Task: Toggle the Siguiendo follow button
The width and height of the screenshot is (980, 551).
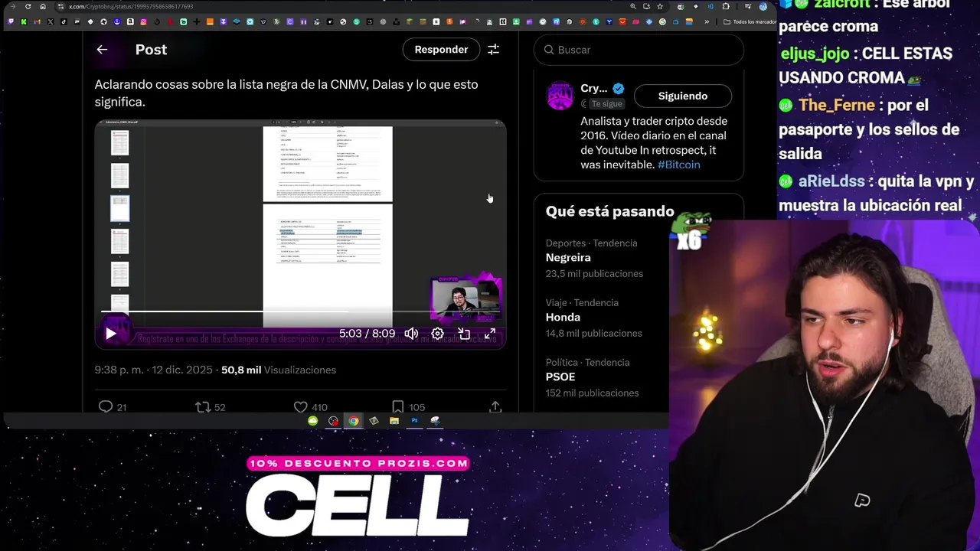Action: tap(683, 96)
